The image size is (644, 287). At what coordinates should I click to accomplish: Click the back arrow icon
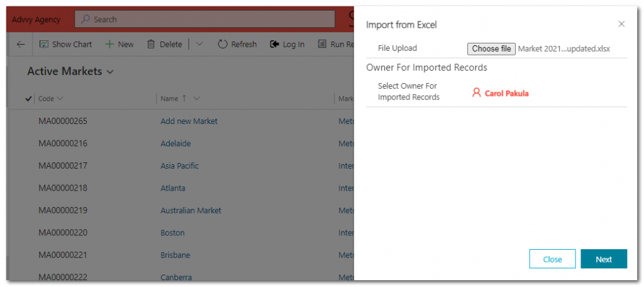(21, 44)
